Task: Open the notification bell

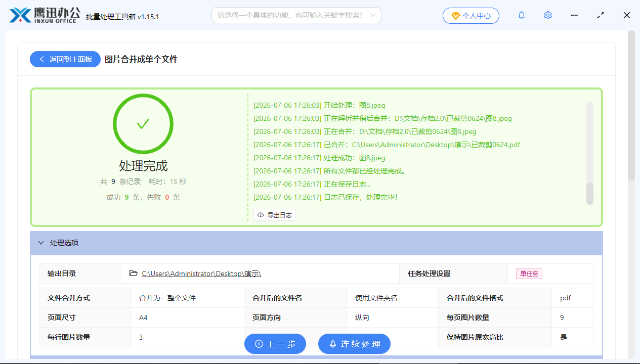Action: (522, 16)
